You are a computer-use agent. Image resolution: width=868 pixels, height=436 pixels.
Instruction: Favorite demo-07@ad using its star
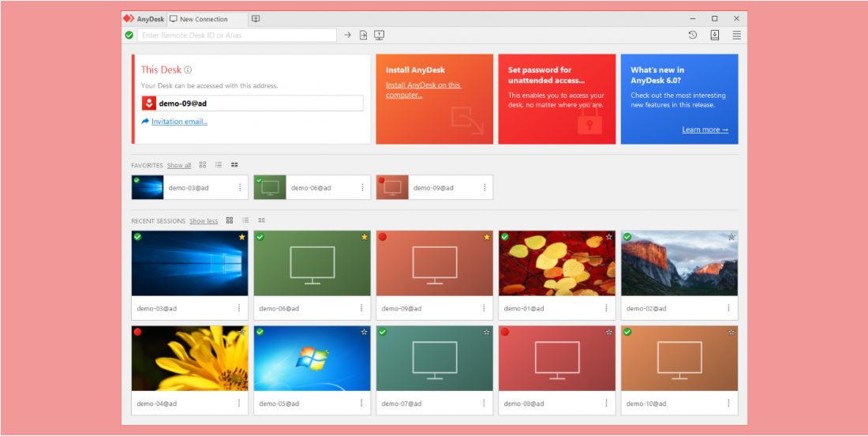(x=487, y=332)
